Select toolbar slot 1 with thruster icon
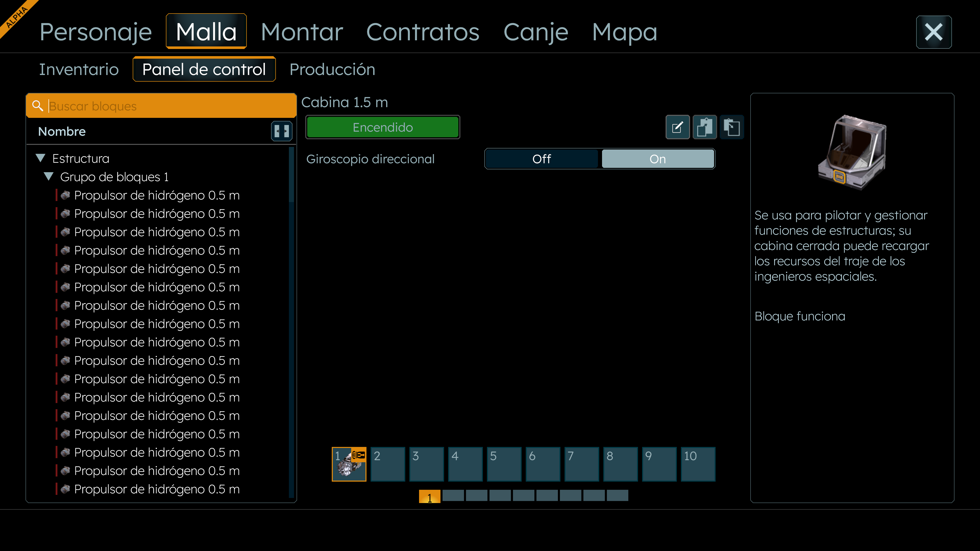Image resolution: width=980 pixels, height=551 pixels. 349,464
